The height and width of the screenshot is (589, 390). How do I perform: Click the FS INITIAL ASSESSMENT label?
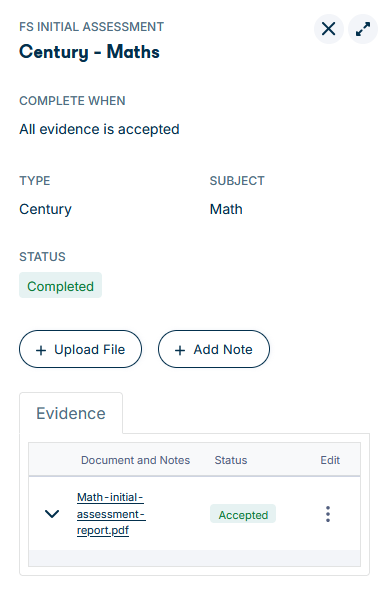92,27
